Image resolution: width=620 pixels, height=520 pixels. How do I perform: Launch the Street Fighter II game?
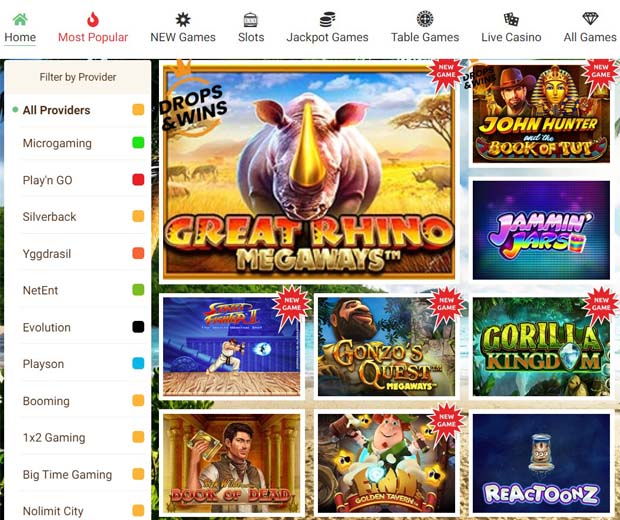tap(232, 347)
